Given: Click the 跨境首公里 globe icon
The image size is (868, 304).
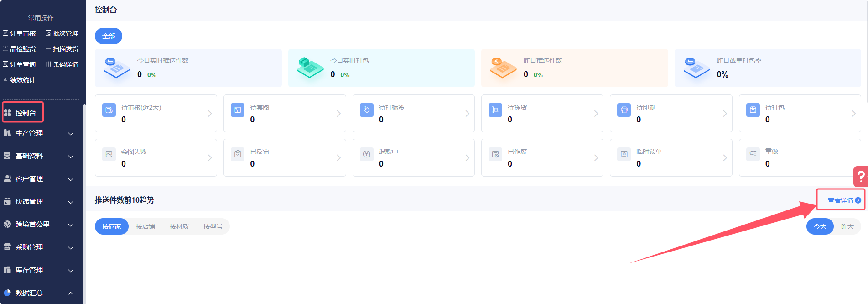Looking at the screenshot, I should pos(7,224).
